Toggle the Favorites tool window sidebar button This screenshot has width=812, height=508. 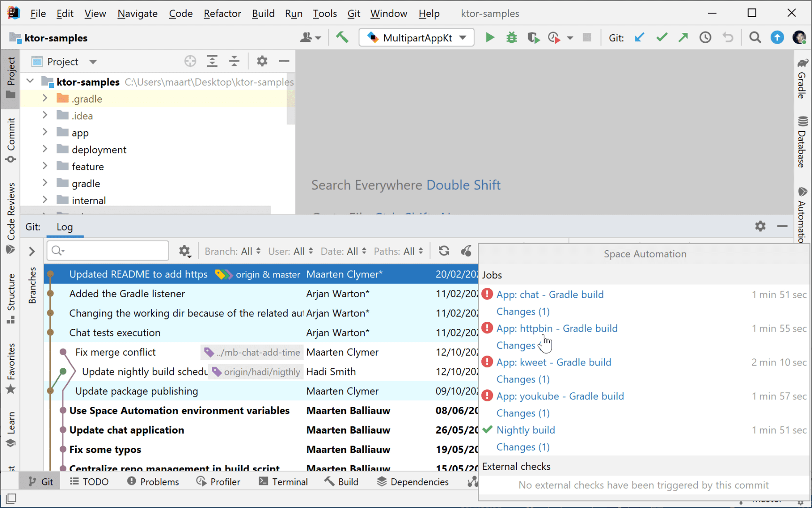pos(11,368)
